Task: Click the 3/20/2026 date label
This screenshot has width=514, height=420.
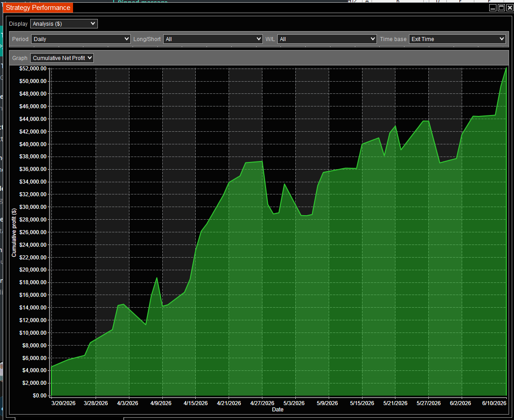Action: (63, 403)
